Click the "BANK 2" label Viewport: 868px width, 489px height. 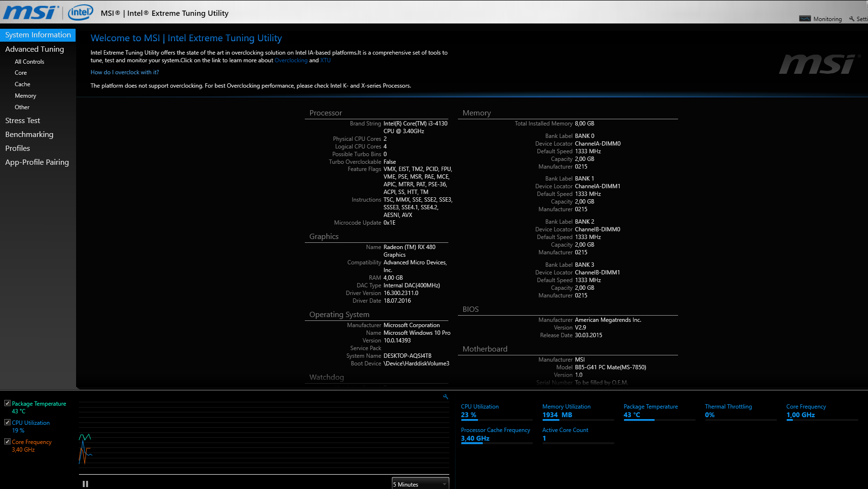click(585, 222)
